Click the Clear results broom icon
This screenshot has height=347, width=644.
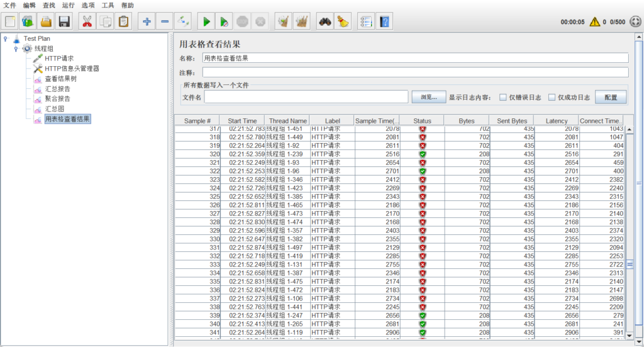pos(284,21)
